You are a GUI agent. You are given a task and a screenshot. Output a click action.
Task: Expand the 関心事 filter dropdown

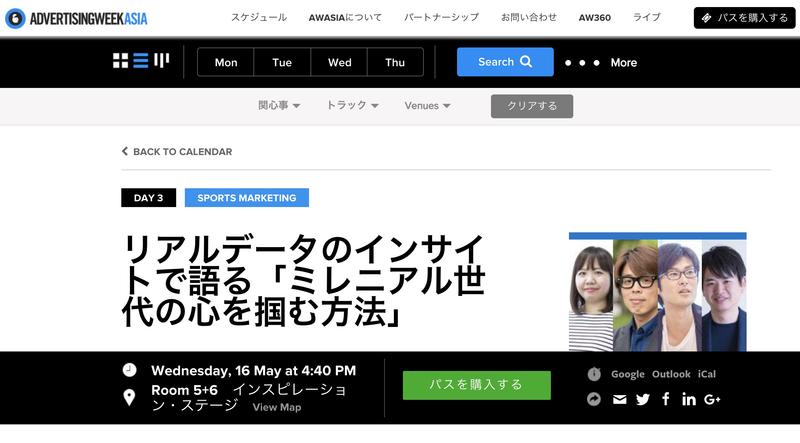(279, 106)
